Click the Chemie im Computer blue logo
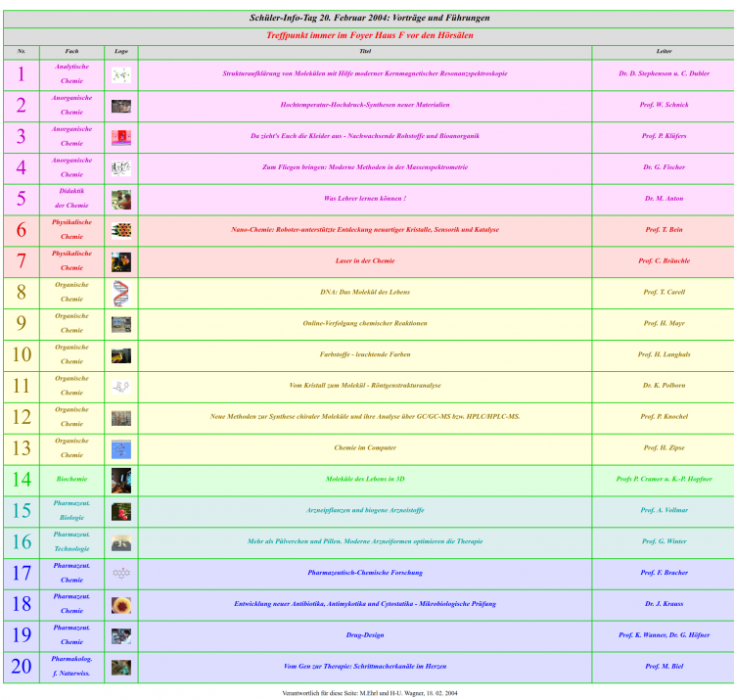 120,448
